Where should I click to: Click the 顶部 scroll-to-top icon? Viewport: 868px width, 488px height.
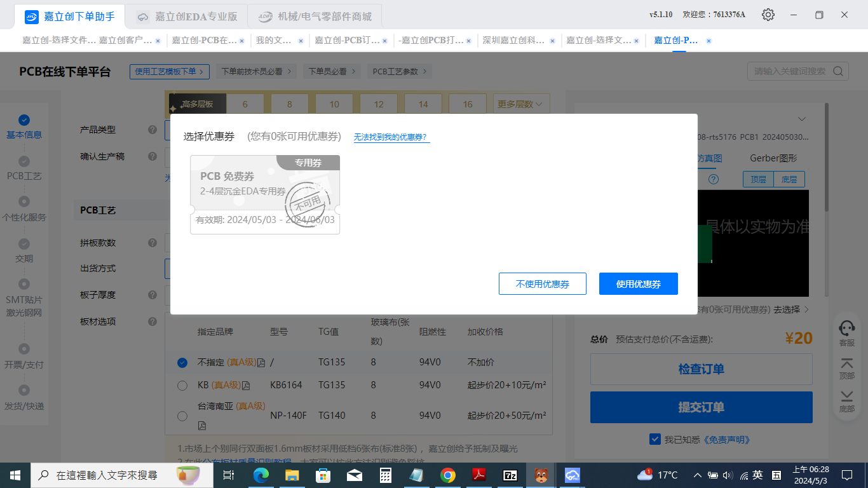(846, 364)
